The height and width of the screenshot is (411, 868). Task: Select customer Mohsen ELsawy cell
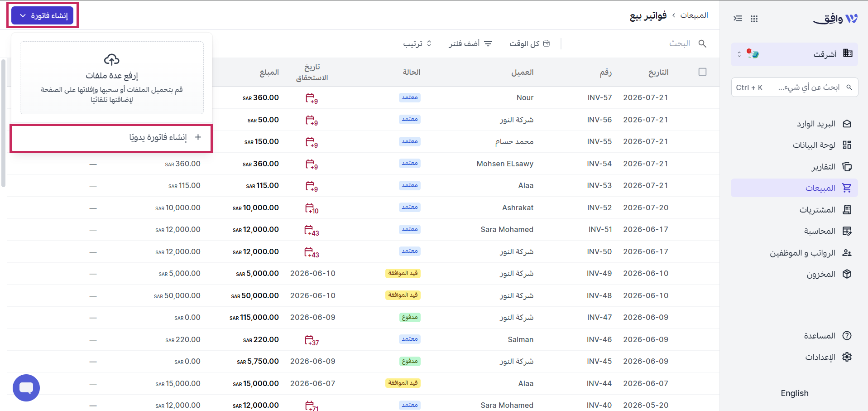click(505, 164)
